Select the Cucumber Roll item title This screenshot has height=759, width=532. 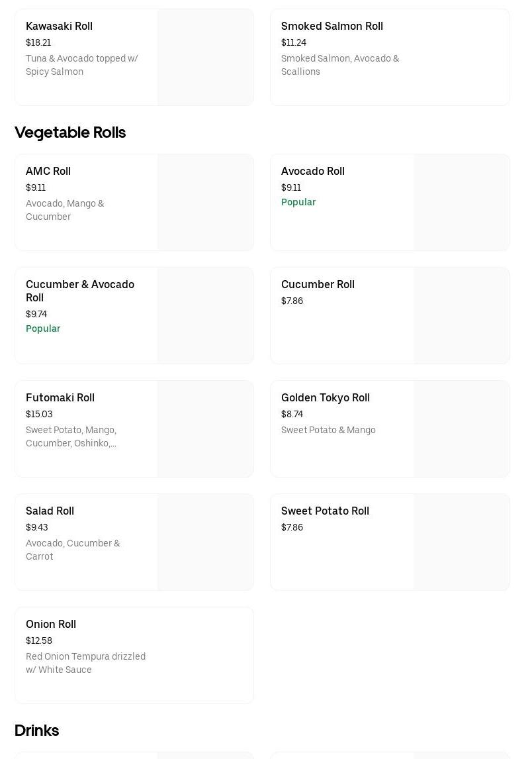click(318, 285)
